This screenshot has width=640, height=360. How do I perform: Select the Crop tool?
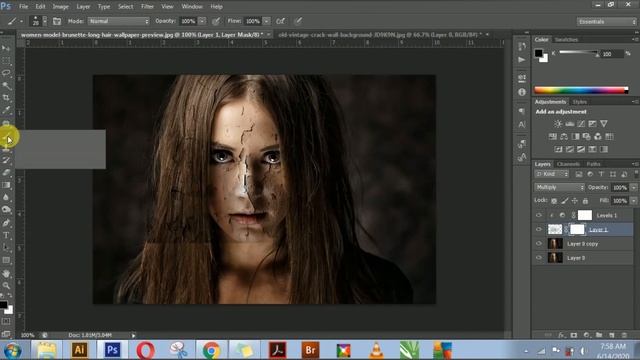click(x=6, y=98)
